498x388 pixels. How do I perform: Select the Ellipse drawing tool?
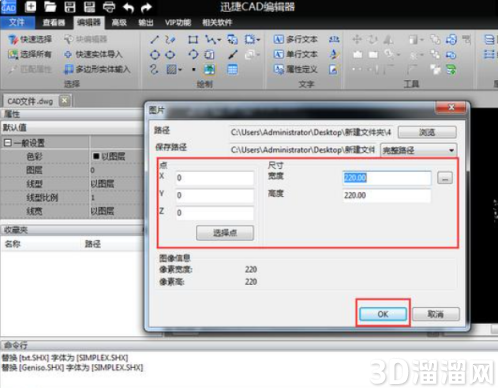170,54
